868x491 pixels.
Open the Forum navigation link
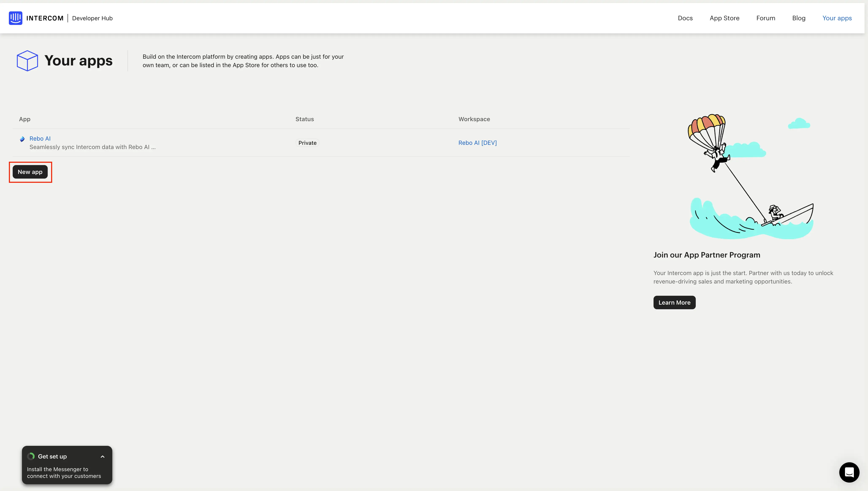pos(765,18)
